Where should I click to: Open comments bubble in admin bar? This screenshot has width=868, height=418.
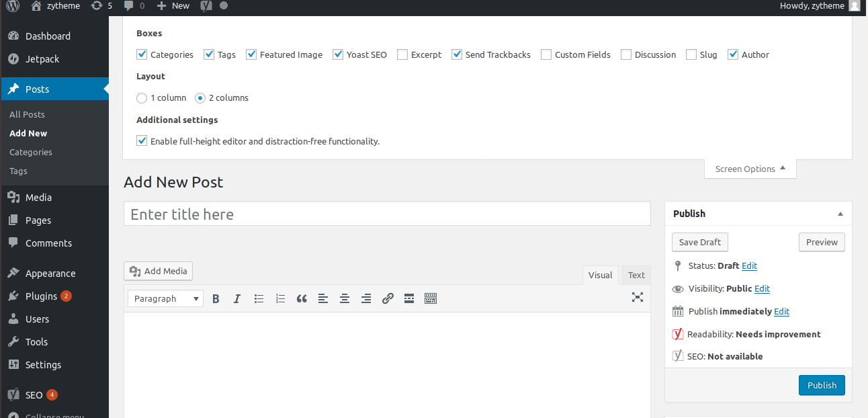(134, 5)
